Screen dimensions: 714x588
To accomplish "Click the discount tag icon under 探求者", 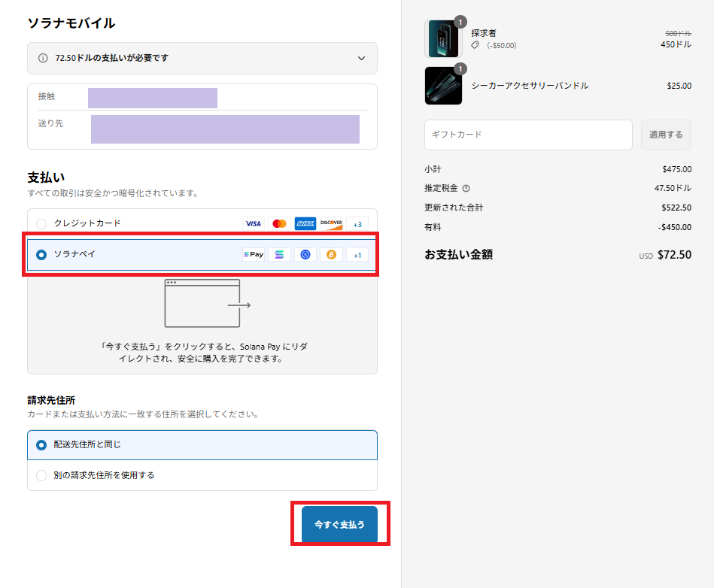I will [475, 45].
